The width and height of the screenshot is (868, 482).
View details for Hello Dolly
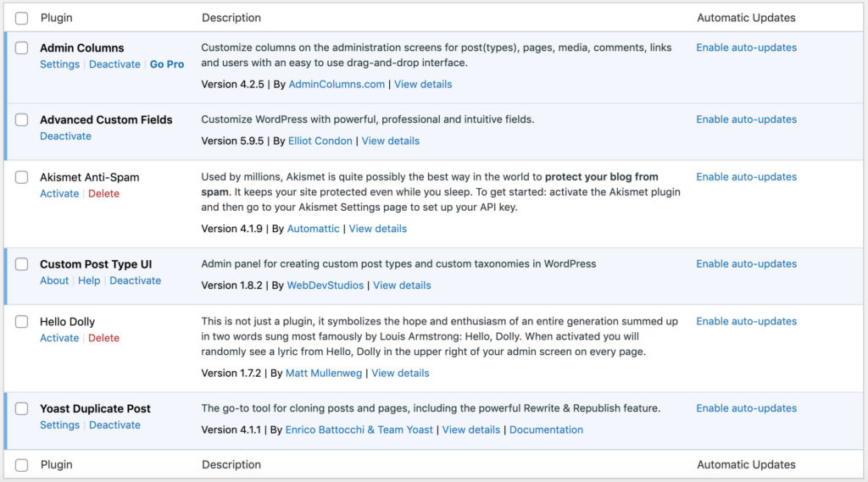pyautogui.click(x=400, y=374)
